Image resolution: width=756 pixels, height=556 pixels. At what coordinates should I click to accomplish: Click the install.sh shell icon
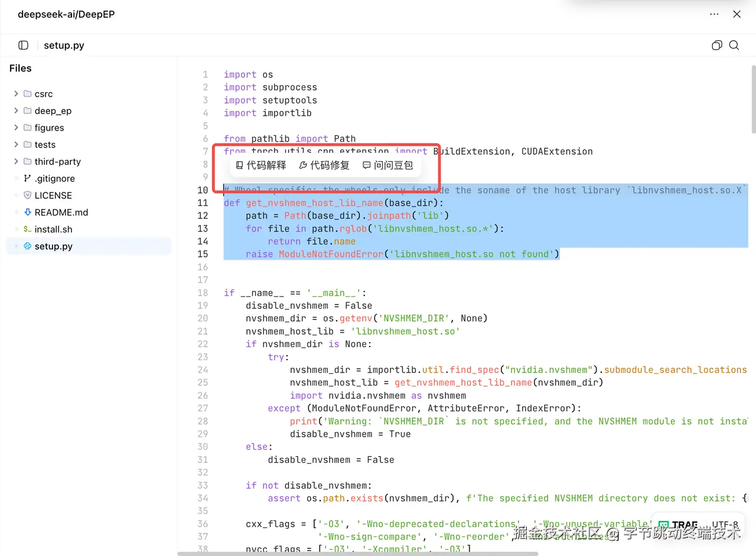pos(27,229)
